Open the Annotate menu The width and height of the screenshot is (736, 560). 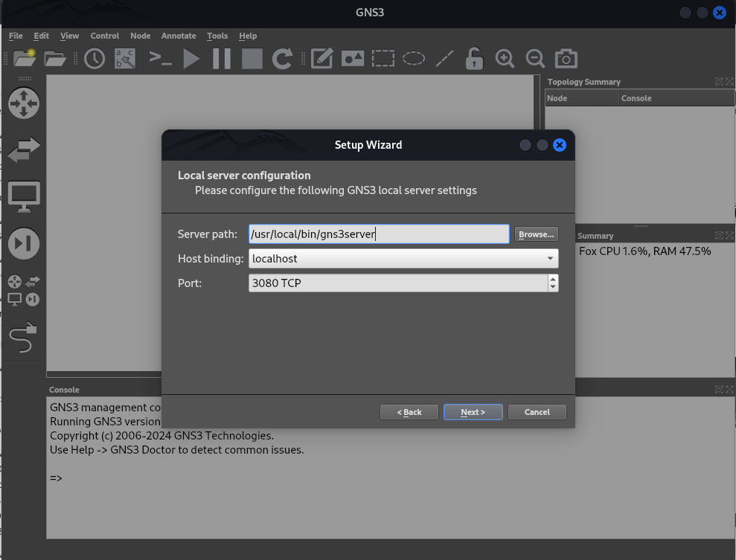click(x=179, y=36)
